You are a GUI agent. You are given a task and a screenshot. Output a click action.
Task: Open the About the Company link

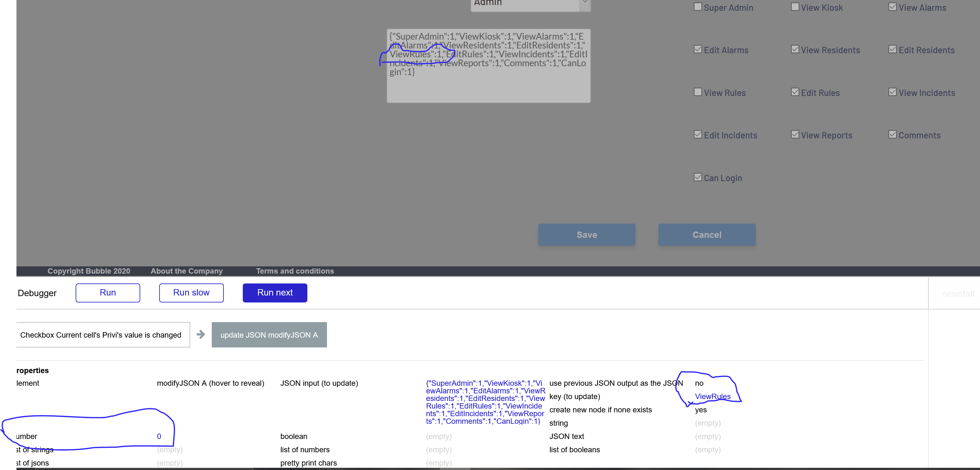pos(186,271)
